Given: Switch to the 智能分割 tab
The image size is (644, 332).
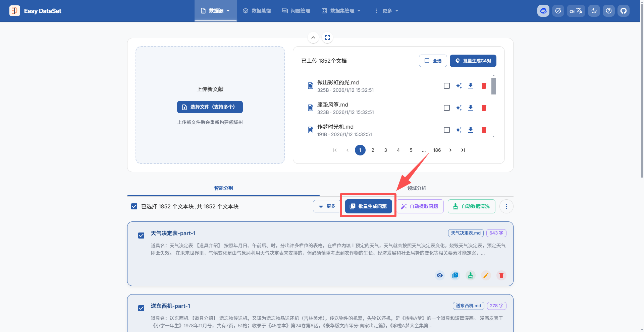Looking at the screenshot, I should (224, 188).
